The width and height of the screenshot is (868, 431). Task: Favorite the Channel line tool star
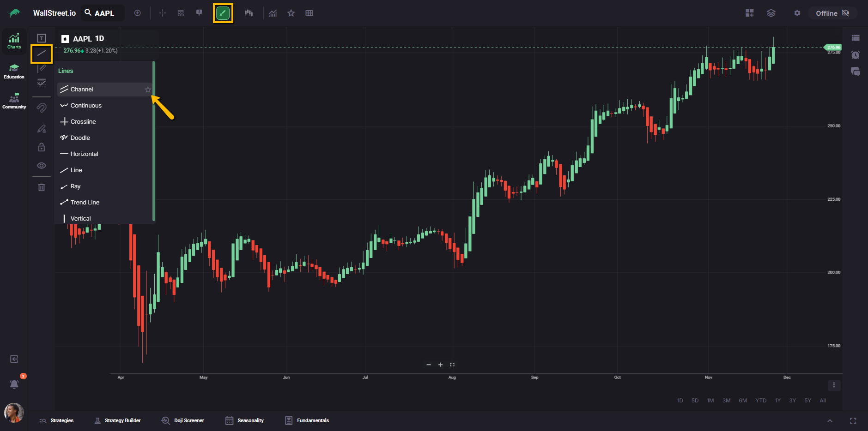click(x=148, y=90)
